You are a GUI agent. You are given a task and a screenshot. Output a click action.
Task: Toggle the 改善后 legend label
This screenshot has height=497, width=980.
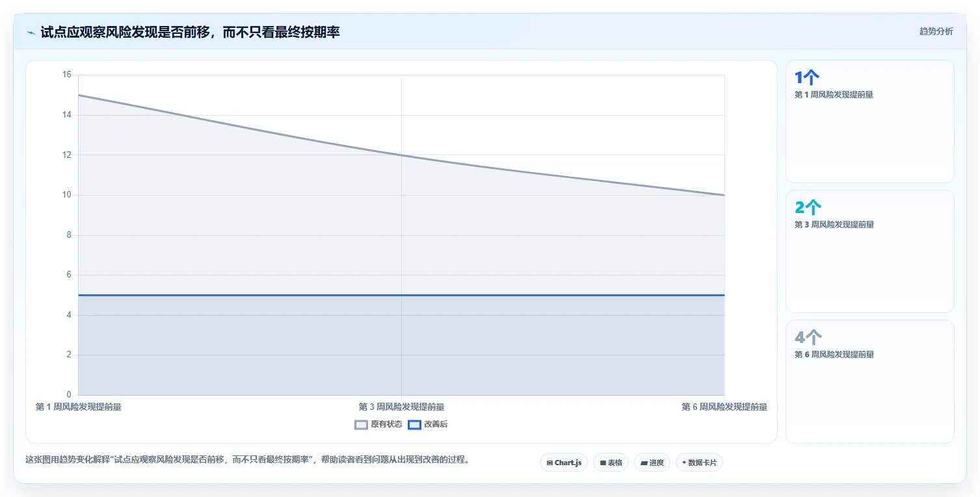click(436, 424)
